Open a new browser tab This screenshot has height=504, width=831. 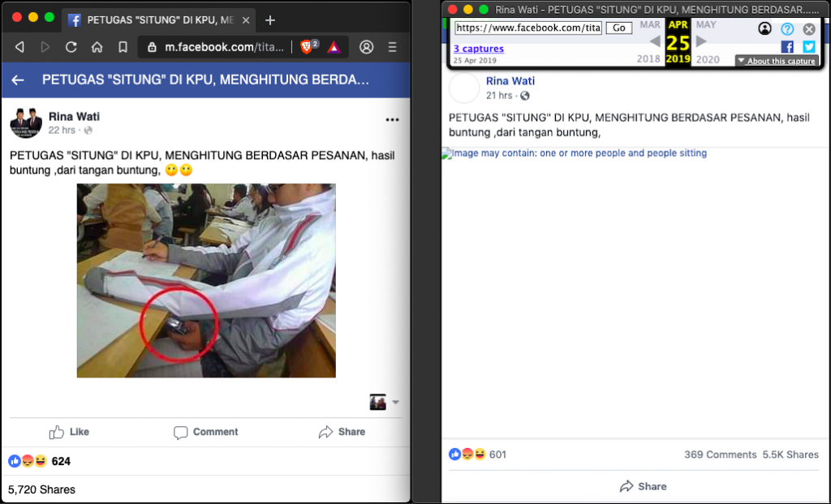[270, 19]
